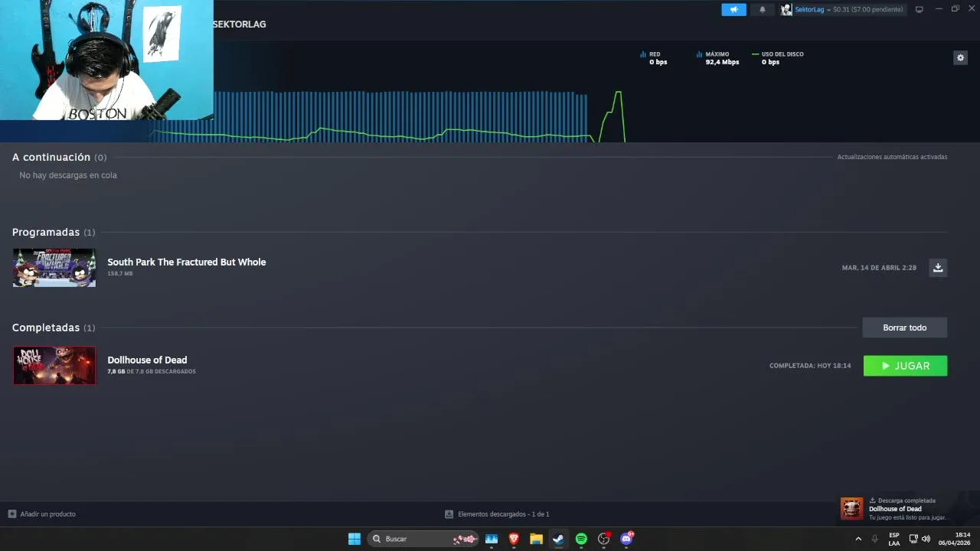Click the Completadas section heading
Viewport: 980px width, 551px height.
[x=46, y=328]
